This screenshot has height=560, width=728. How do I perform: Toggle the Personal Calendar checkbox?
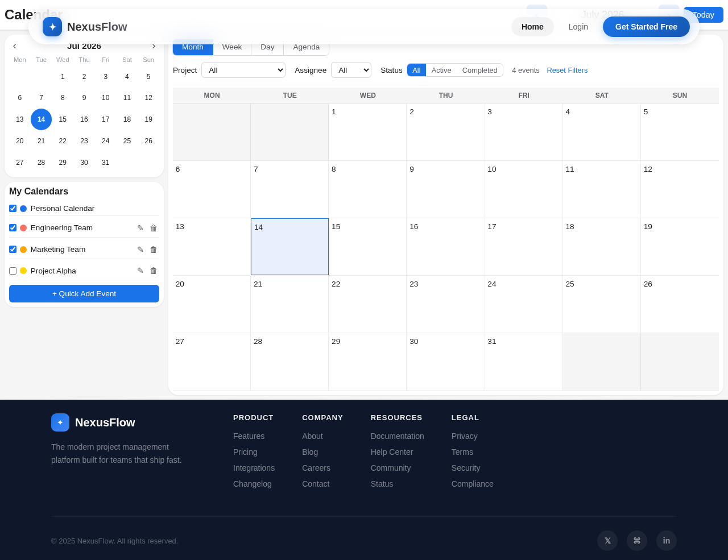pyautogui.click(x=13, y=209)
